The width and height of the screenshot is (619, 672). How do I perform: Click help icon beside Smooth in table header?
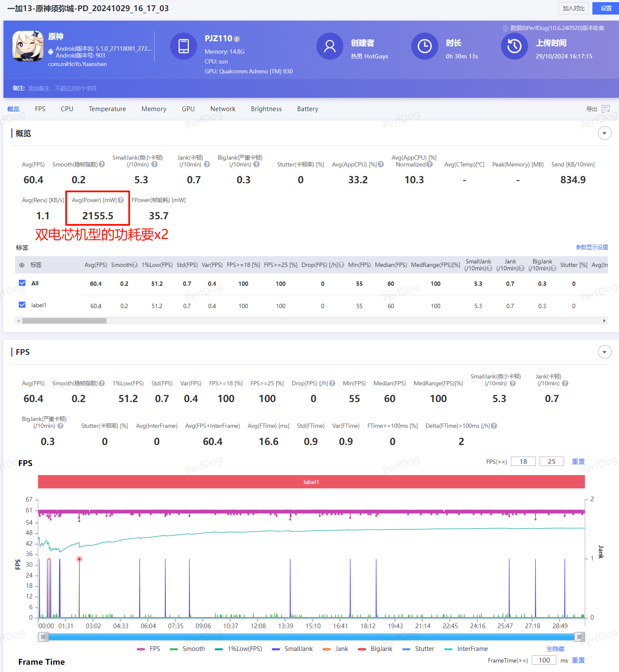click(x=135, y=265)
